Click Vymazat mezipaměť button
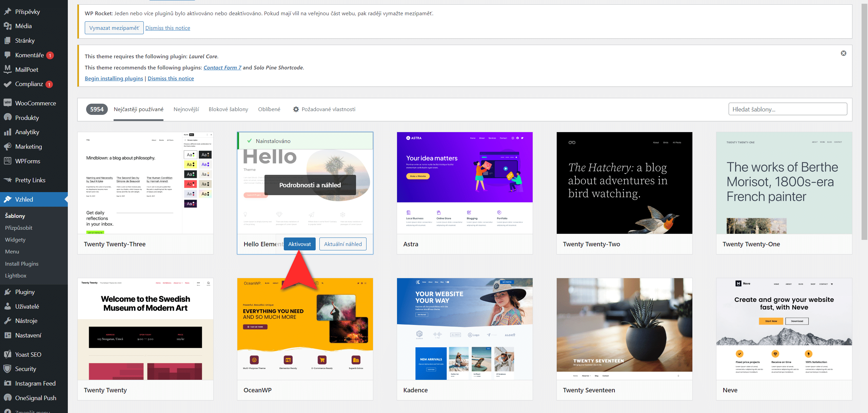 click(x=114, y=28)
